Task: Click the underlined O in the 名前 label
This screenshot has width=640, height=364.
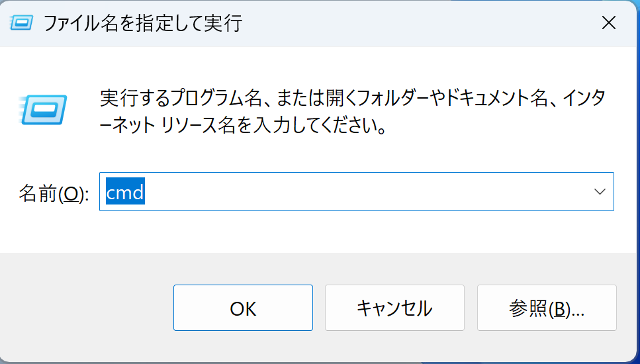Action: (73, 193)
